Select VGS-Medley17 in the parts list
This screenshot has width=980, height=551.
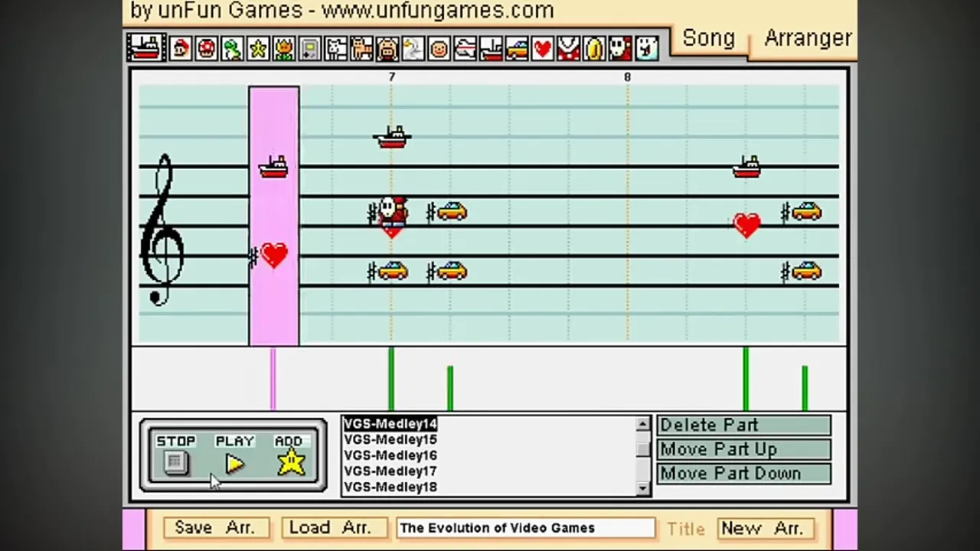(x=390, y=471)
